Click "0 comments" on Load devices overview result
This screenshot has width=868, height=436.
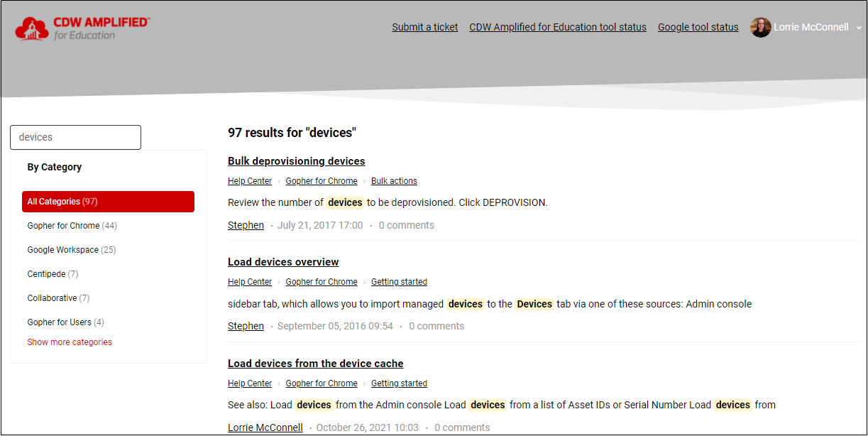pos(436,326)
